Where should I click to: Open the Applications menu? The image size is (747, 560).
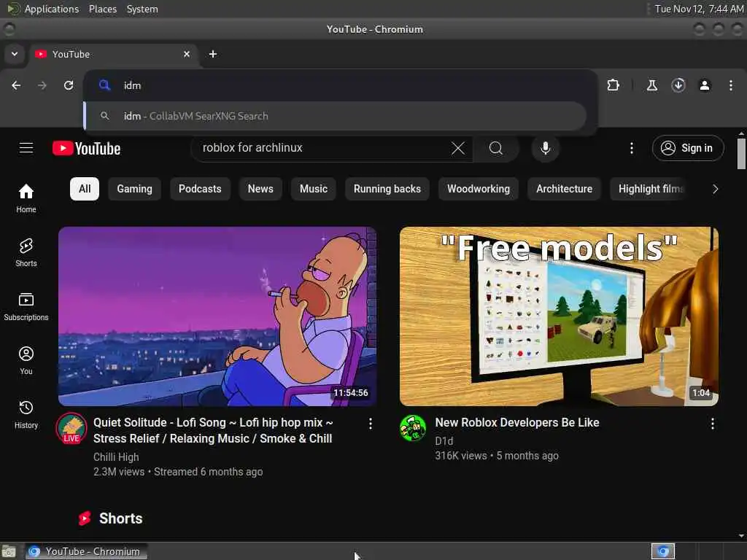(x=52, y=9)
